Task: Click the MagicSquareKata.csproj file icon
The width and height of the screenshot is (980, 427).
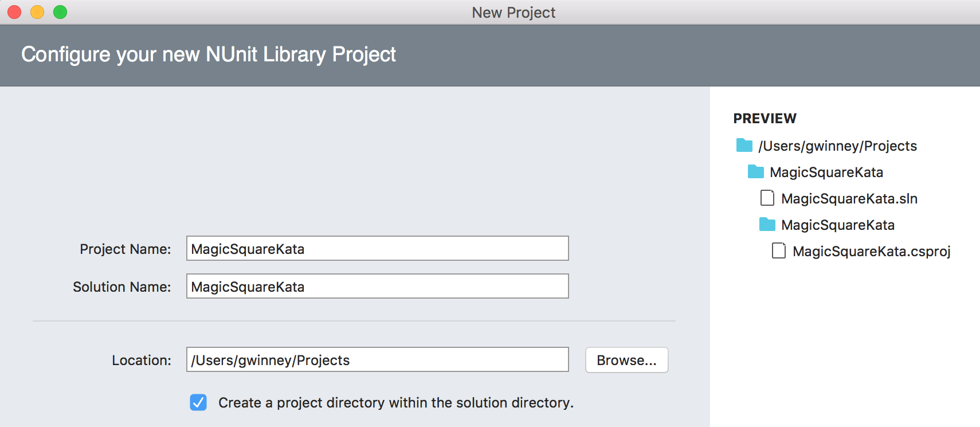Action: coord(778,251)
